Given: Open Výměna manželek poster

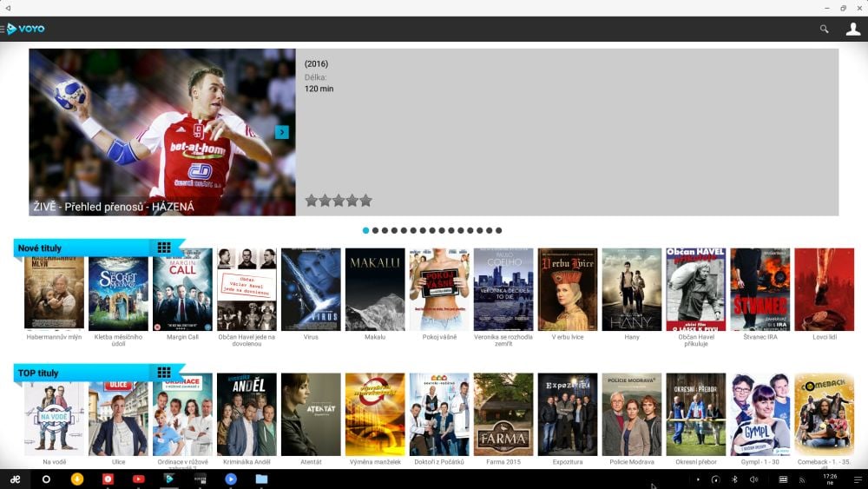Looking at the screenshot, I should pos(375,414).
